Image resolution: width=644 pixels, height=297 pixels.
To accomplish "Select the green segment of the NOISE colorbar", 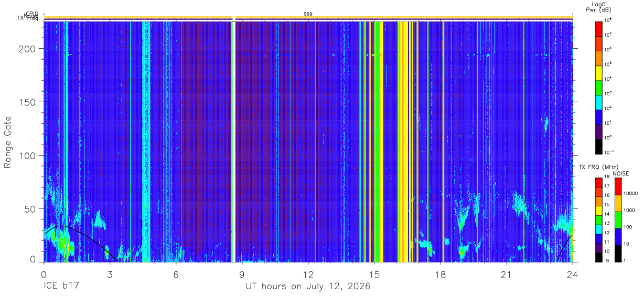I will point(618,220).
